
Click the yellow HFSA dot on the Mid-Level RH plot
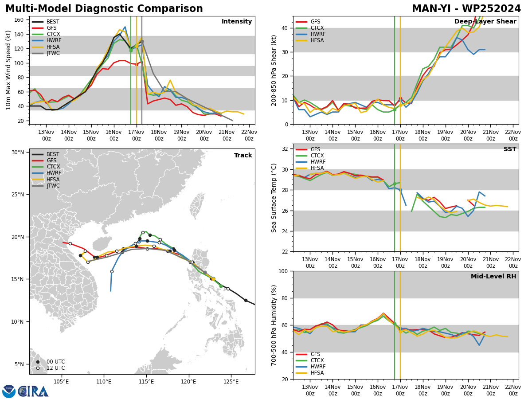(x=400, y=331)
